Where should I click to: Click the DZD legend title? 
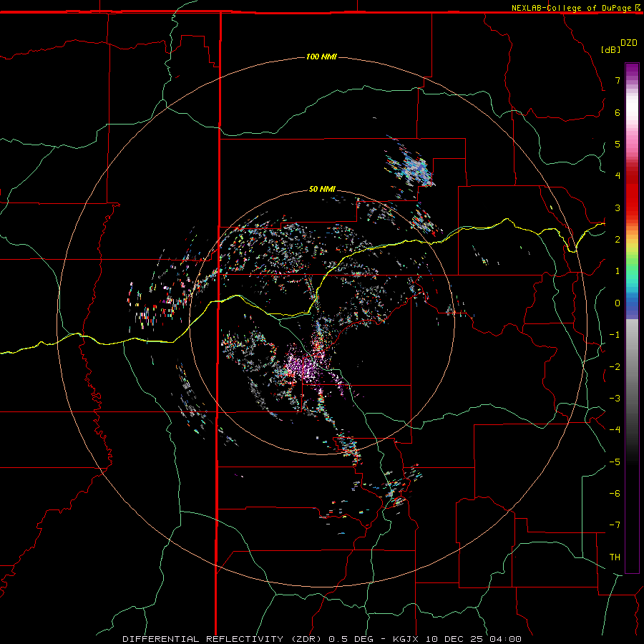click(x=629, y=43)
